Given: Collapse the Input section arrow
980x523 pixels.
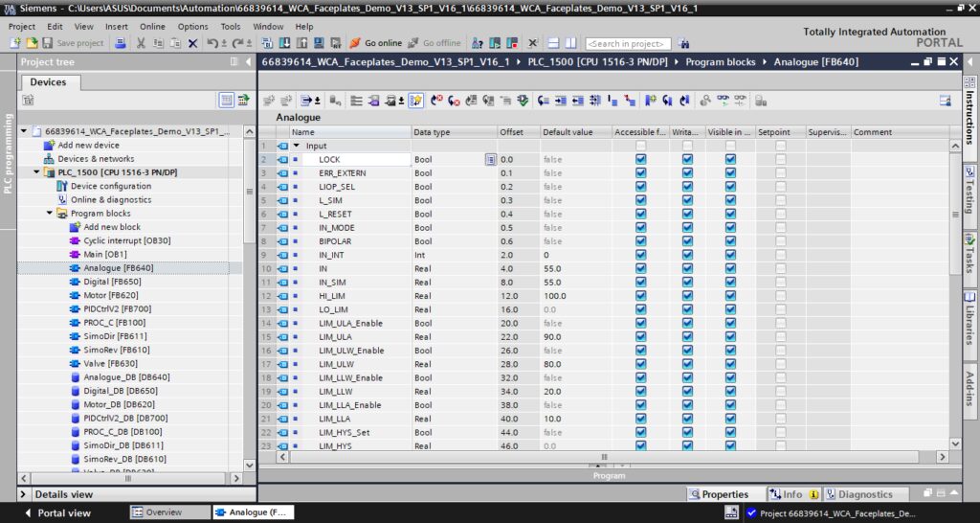Looking at the screenshot, I should click(297, 146).
